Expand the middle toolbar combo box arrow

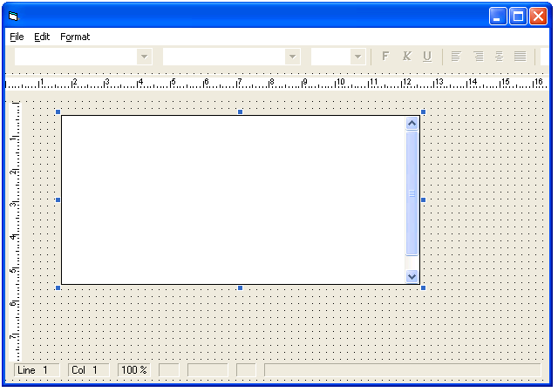[x=292, y=57]
